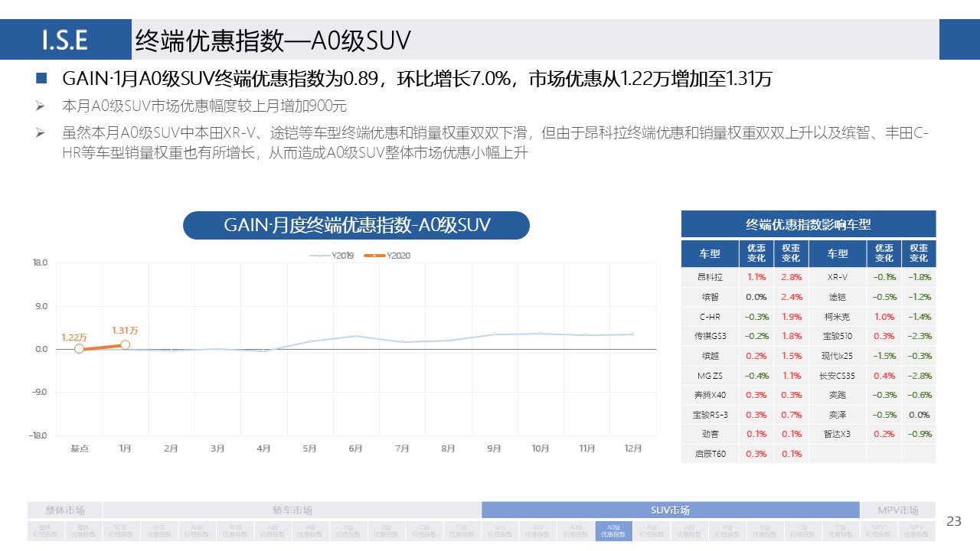The height and width of the screenshot is (551, 980).
Task: Click the 9月 x-axis label
Action: 495,448
